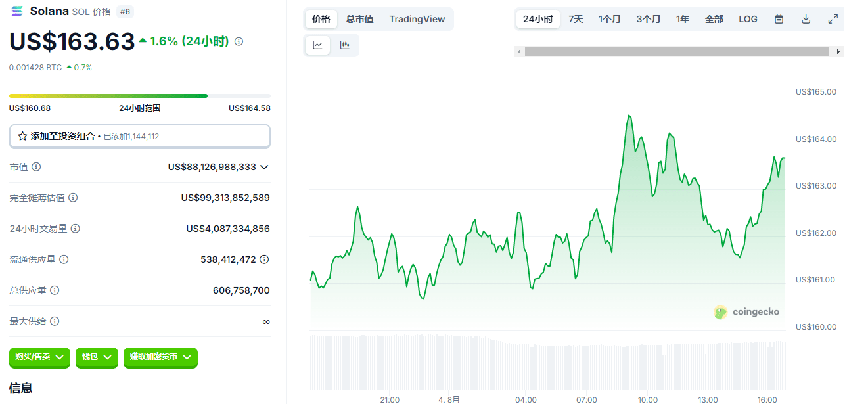Viewport: 868px width, 404px height.
Task: Open the calendar date range picker
Action: 779,19
